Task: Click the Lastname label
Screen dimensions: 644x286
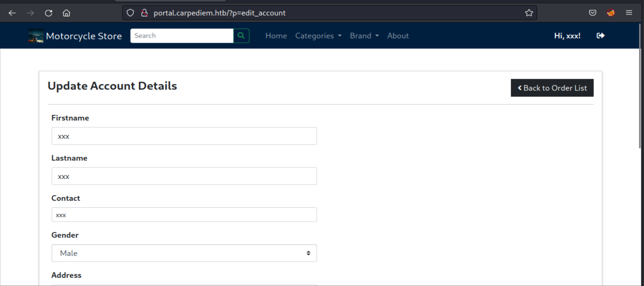Action: (69, 158)
